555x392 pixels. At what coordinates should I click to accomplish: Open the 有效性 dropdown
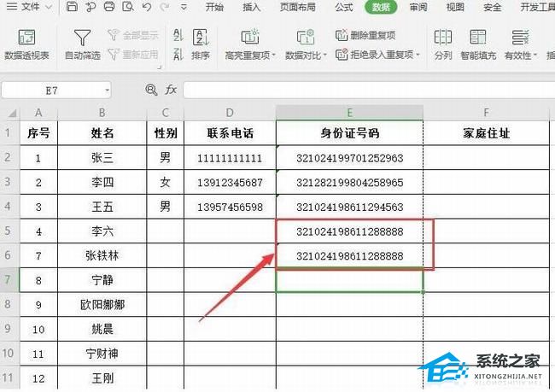[521, 44]
